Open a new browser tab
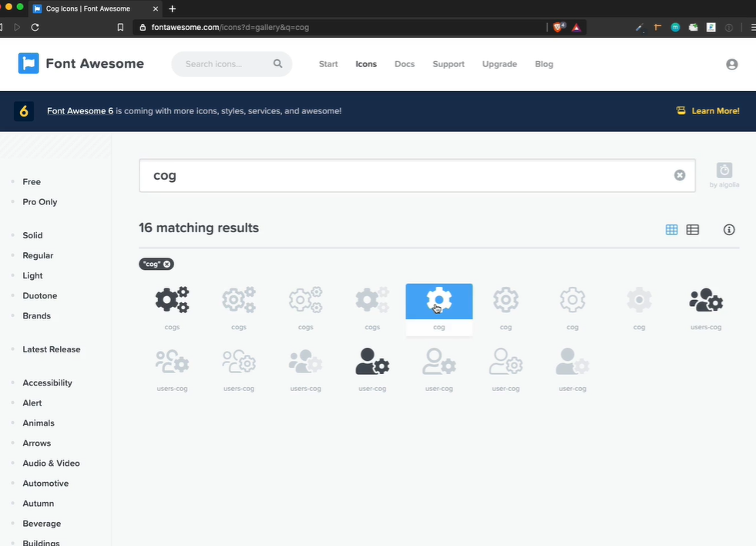 (x=172, y=8)
